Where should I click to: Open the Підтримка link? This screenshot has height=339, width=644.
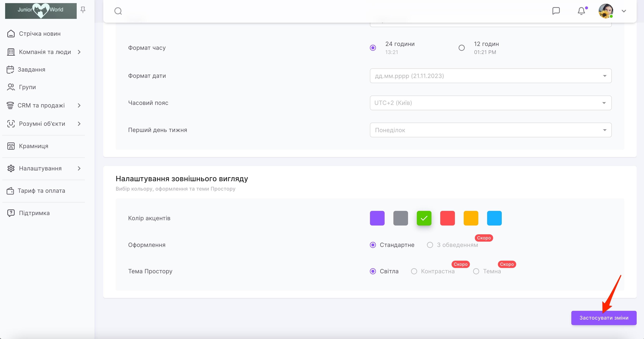tap(34, 213)
